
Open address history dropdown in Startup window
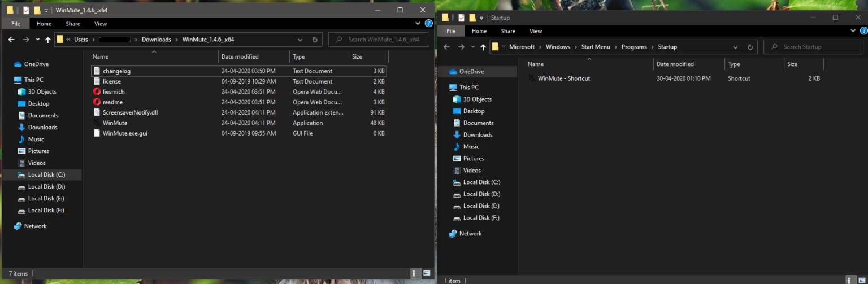point(735,47)
